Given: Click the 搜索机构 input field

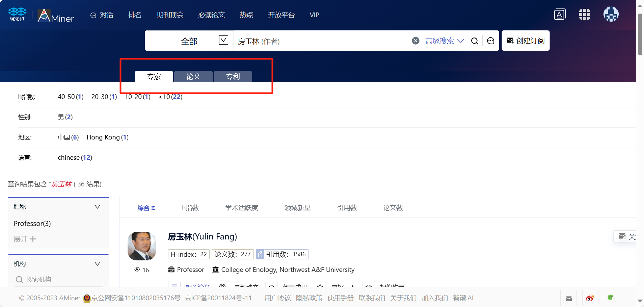Looking at the screenshot, I should [61, 279].
